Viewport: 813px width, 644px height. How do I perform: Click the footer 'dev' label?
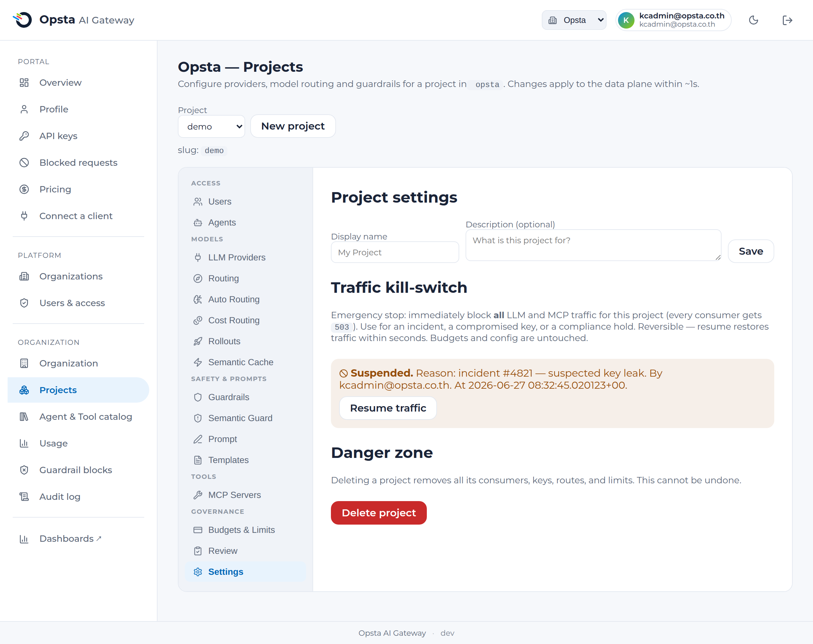447,633
